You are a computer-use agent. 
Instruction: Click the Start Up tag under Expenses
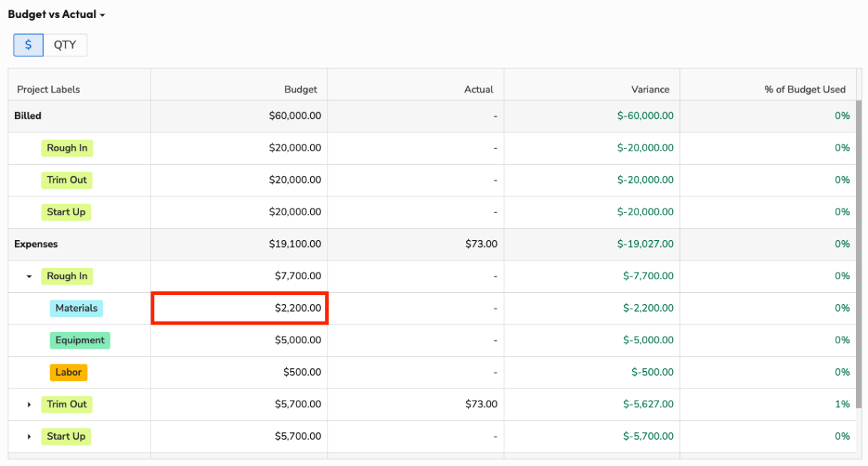click(66, 437)
